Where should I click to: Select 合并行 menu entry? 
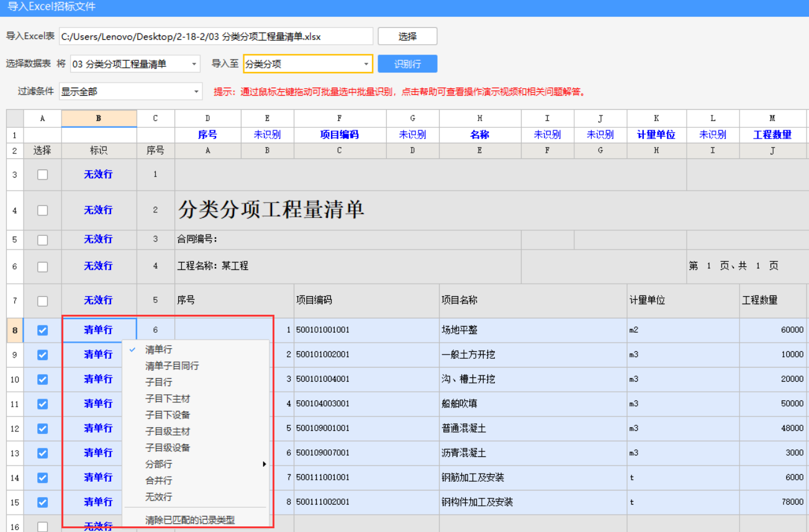pos(159,480)
